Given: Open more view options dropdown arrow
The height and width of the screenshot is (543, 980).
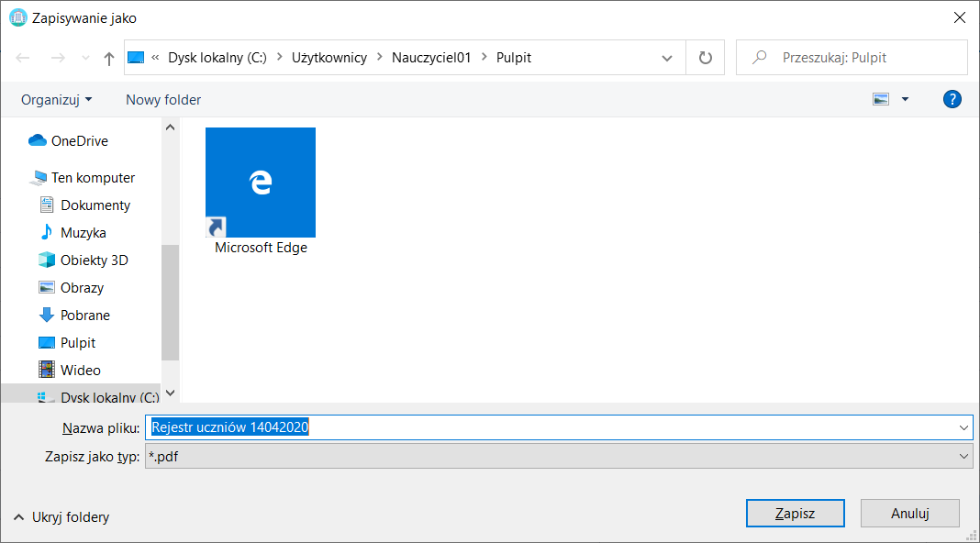Looking at the screenshot, I should coord(905,99).
